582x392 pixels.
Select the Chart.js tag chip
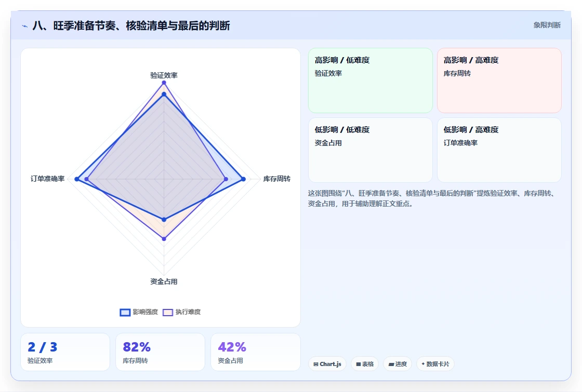[327, 364]
